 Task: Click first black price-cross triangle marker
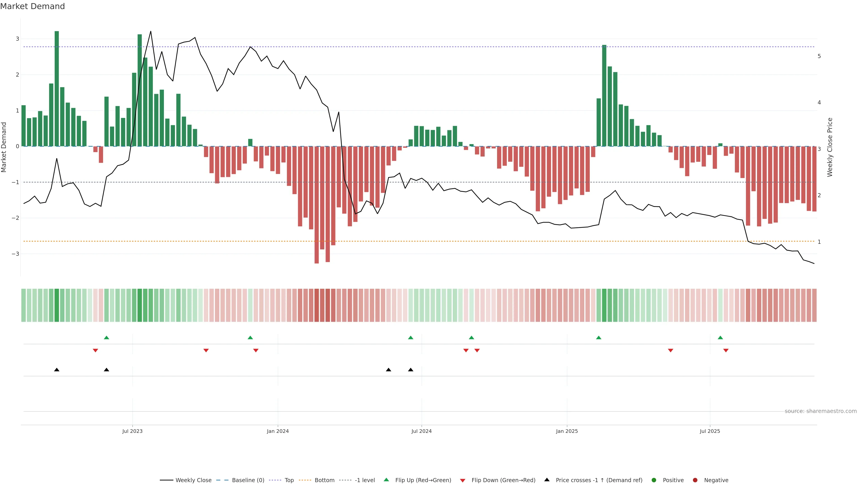[x=57, y=370]
